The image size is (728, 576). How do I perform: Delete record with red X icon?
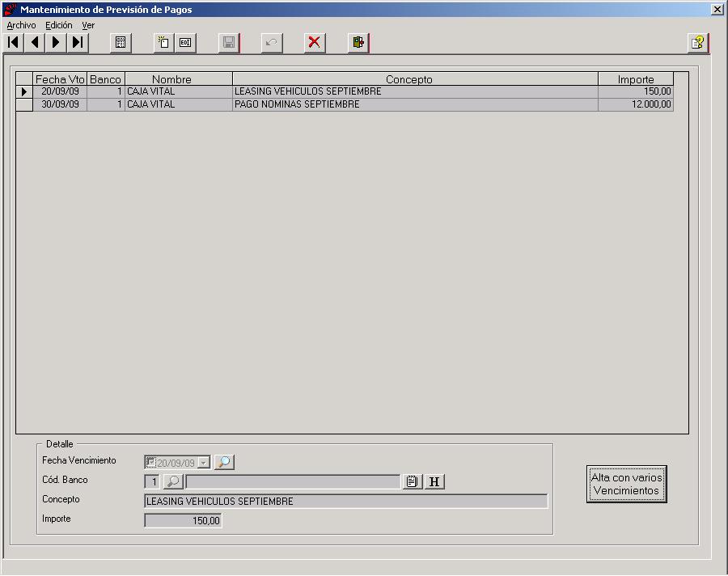point(315,43)
